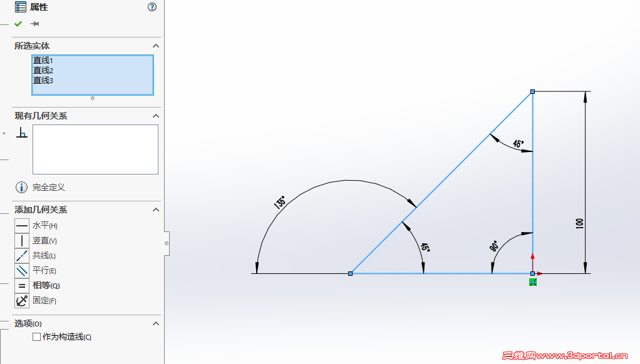The height and width of the screenshot is (364, 640).
Task: Click the green checkmark to confirm properties
Action: pos(18,24)
